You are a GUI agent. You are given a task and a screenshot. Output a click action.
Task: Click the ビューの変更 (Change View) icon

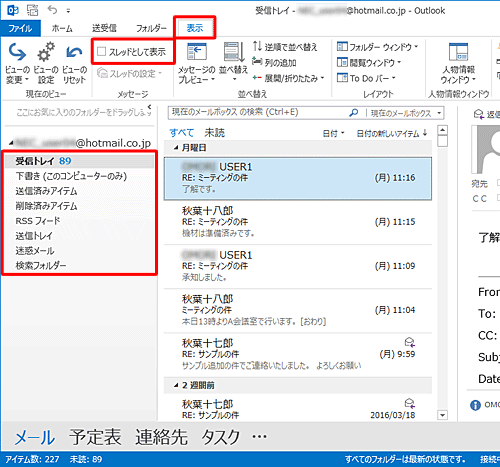[x=17, y=53]
